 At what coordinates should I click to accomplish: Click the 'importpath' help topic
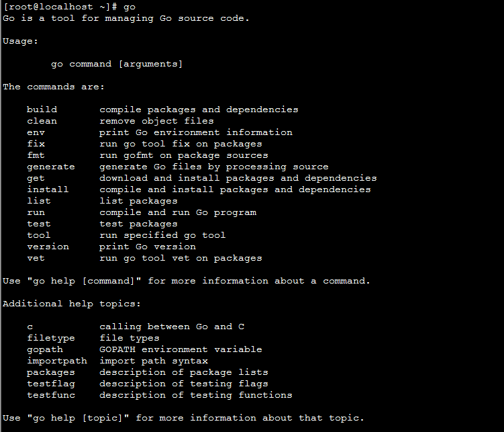click(57, 361)
